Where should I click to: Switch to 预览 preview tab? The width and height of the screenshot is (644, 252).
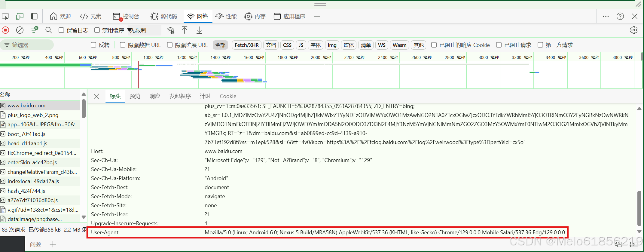click(x=135, y=96)
